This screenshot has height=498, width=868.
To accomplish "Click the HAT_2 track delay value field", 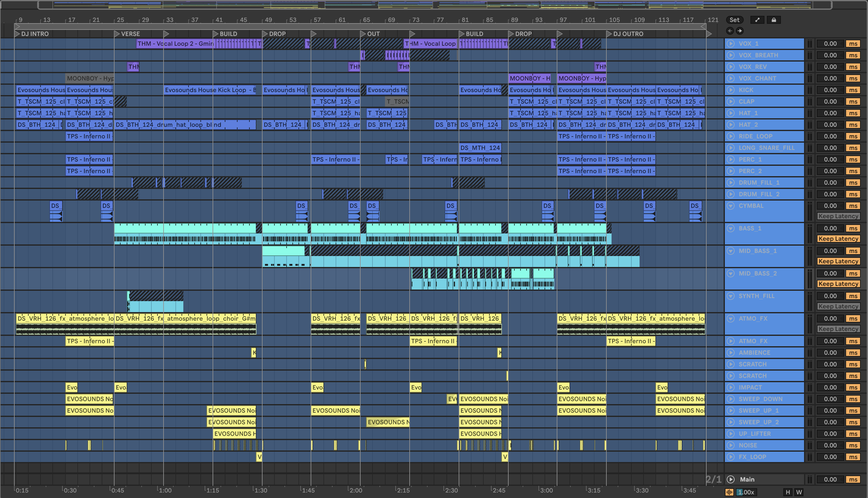I will tap(830, 125).
